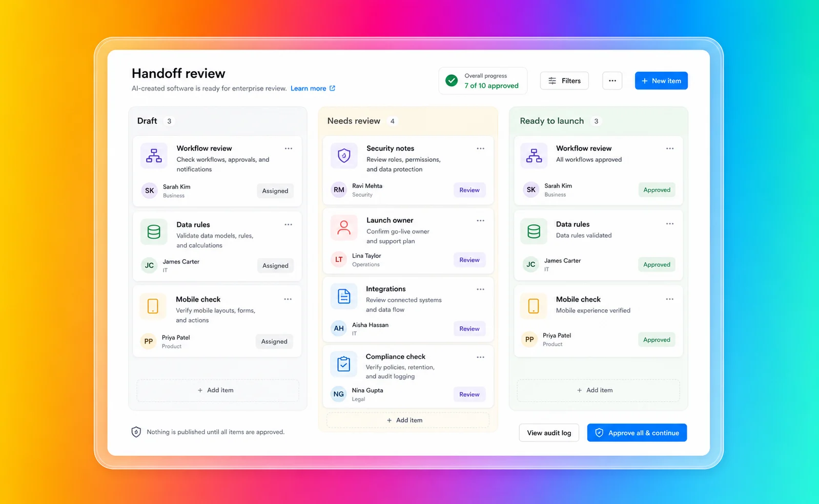Viewport: 819px width, 504px height.
Task: Open the Security notes card options menu
Action: [480, 149]
